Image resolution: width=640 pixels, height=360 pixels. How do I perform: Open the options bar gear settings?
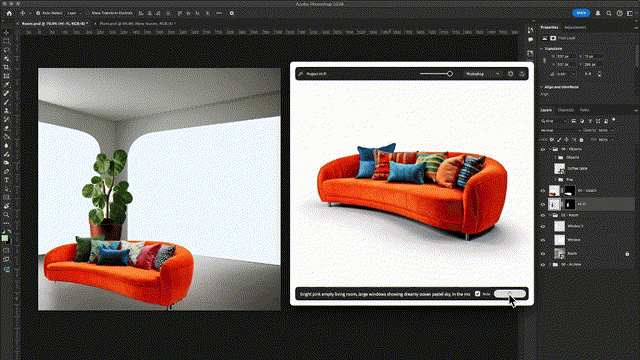click(232, 13)
